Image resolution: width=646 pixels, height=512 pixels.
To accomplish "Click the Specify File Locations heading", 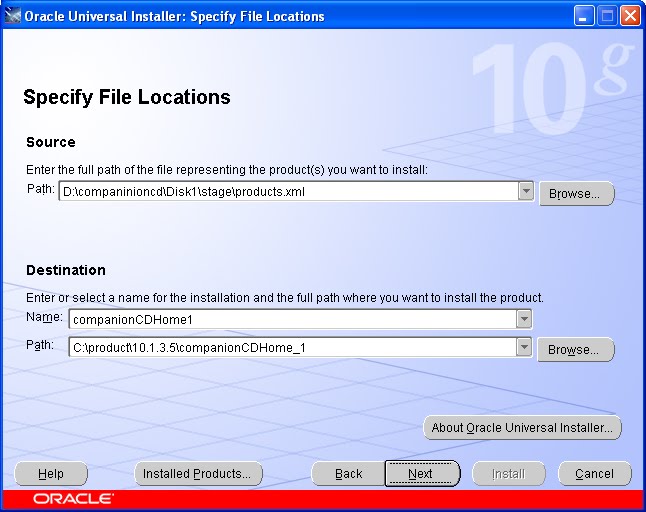I will [127, 97].
